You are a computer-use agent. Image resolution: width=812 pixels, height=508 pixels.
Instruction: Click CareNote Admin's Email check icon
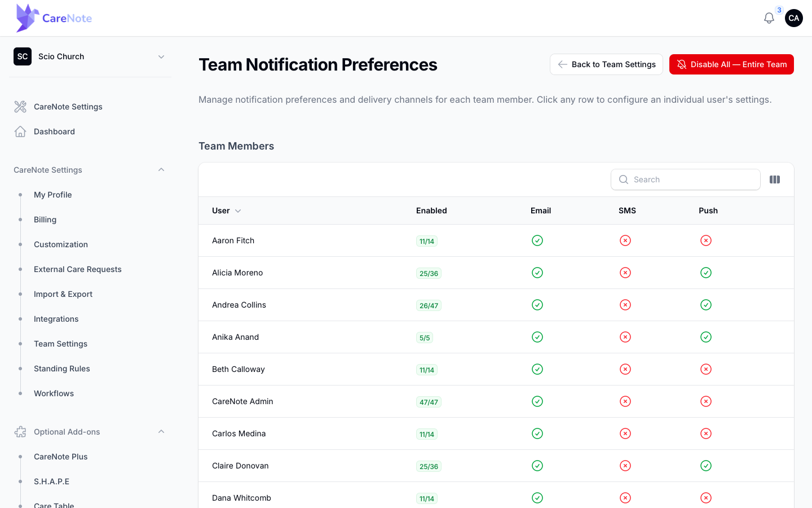pos(537,401)
